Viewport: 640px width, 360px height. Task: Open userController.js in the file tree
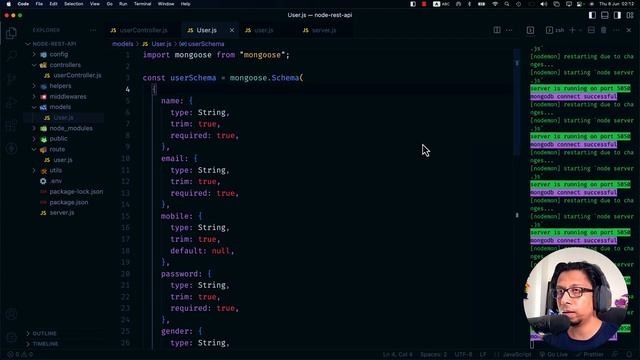click(64, 76)
